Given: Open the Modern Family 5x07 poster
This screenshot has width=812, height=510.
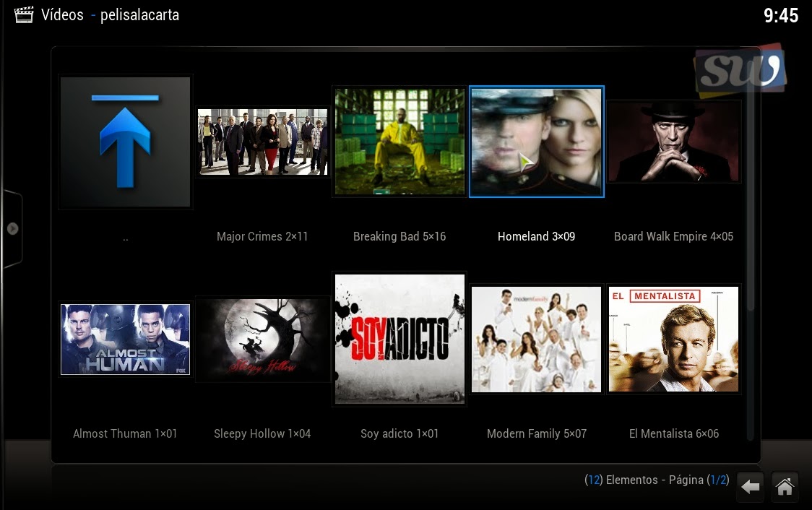Looking at the screenshot, I should 537,339.
